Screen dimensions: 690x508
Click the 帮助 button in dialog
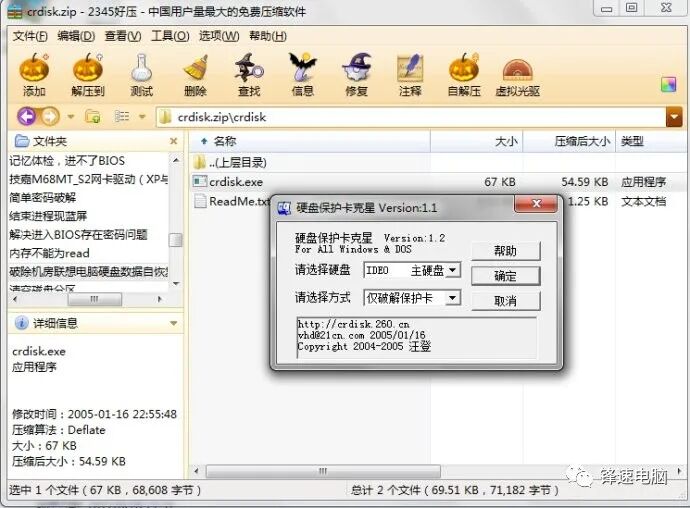pyautogui.click(x=505, y=251)
